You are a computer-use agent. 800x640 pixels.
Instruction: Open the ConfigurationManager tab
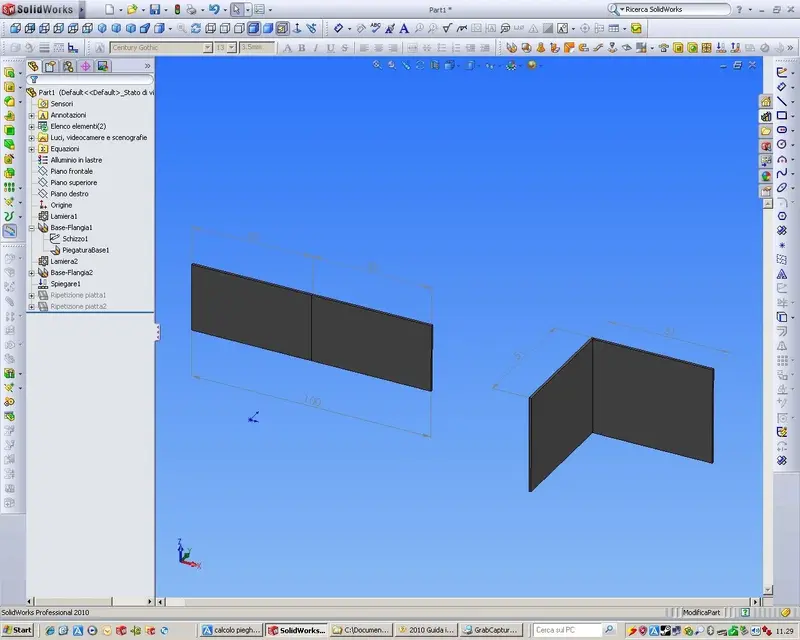click(68, 66)
